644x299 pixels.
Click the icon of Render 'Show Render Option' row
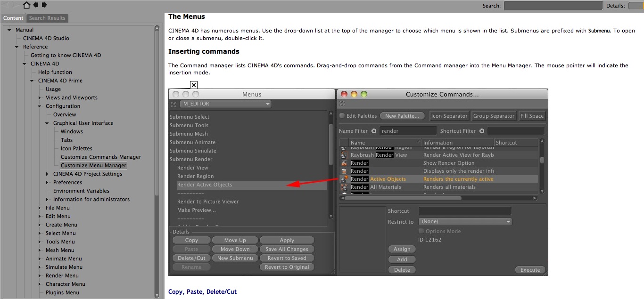[344, 163]
